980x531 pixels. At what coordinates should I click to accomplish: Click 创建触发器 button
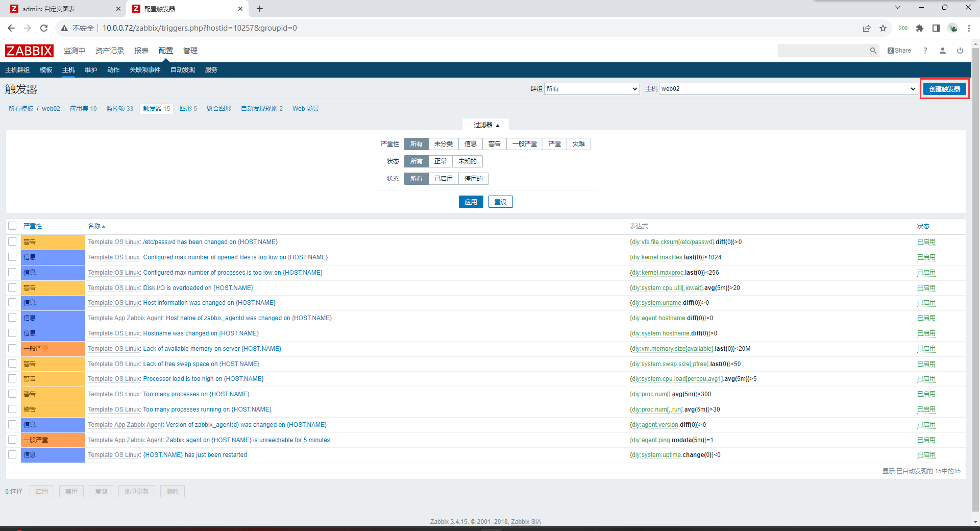[945, 89]
